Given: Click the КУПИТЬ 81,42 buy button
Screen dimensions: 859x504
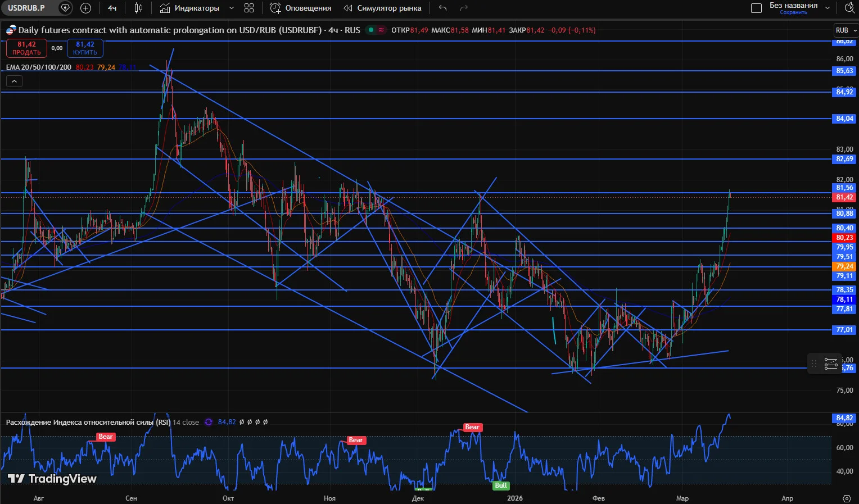Looking at the screenshot, I should pos(85,48).
